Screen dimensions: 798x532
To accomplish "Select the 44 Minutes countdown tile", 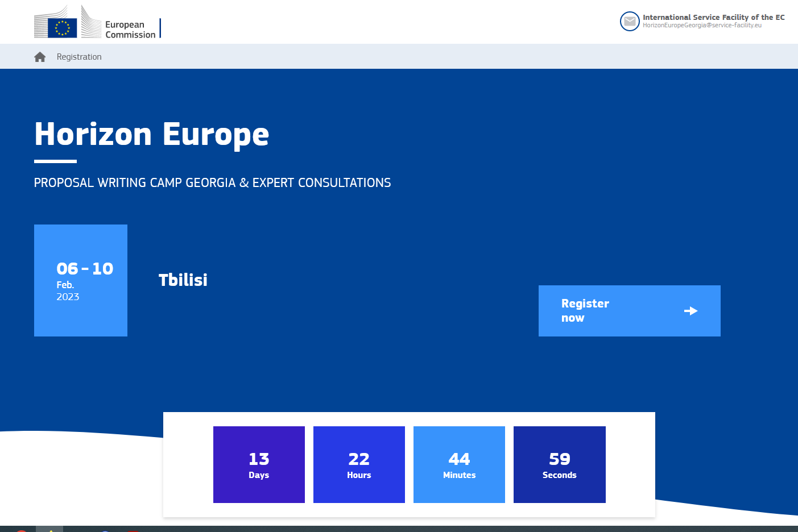I will (x=459, y=464).
